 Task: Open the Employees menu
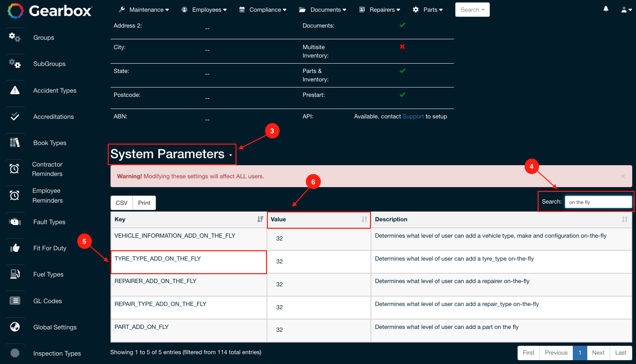[x=204, y=9]
